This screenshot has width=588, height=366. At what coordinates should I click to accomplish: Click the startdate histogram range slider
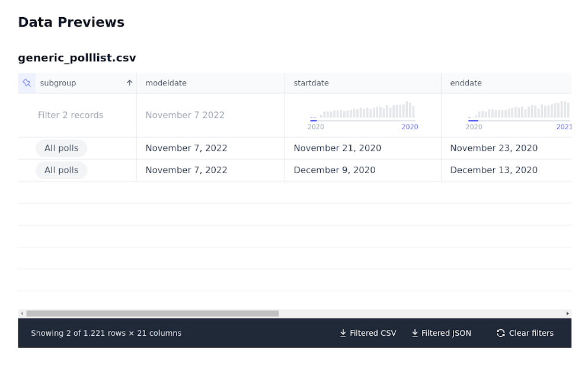click(x=363, y=120)
